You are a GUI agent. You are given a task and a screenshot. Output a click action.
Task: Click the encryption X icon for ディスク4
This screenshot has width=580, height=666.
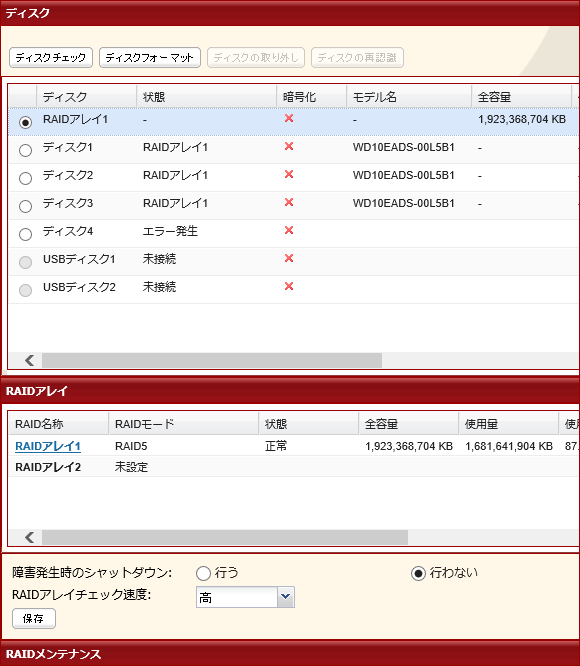tap(289, 231)
